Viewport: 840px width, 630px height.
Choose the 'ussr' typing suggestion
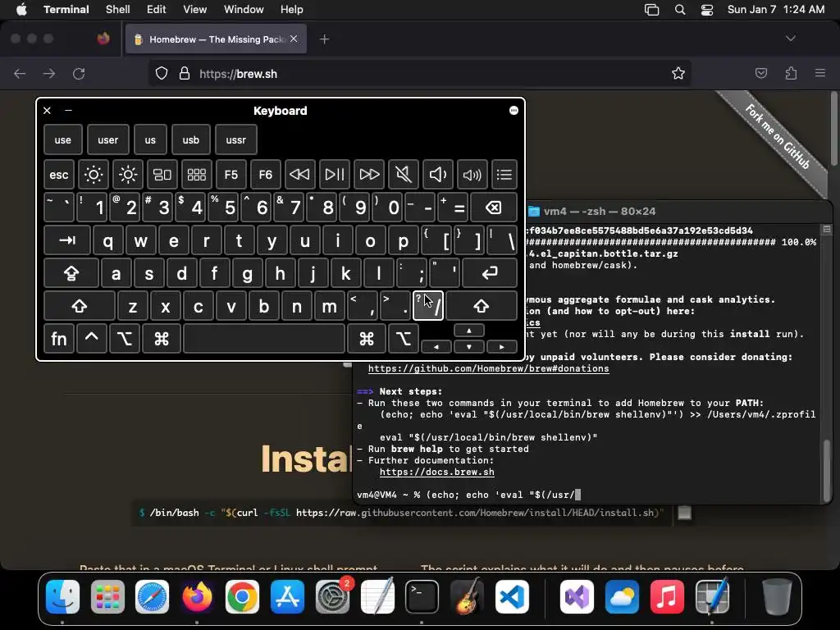[235, 139]
